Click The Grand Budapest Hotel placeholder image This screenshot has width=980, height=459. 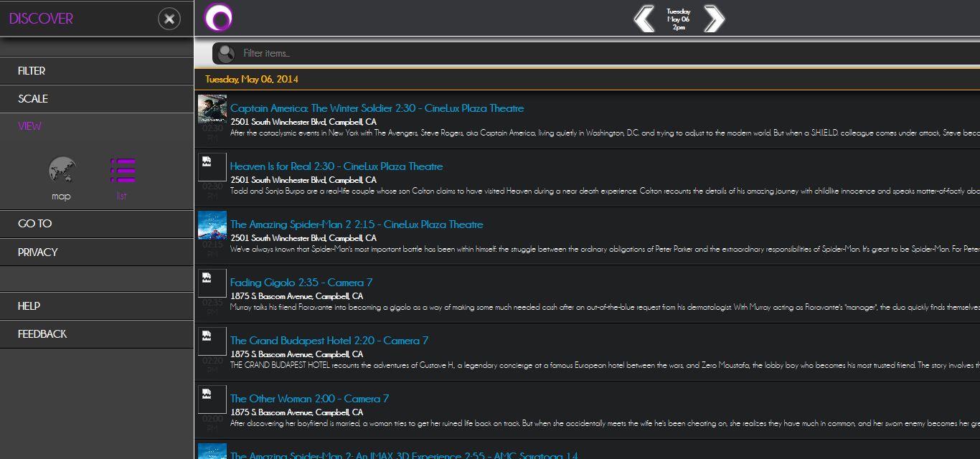click(212, 341)
